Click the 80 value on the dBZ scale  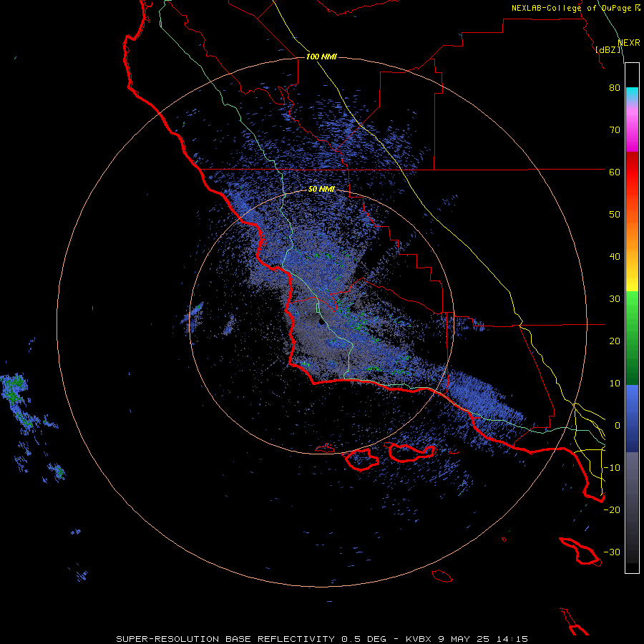pos(615,87)
